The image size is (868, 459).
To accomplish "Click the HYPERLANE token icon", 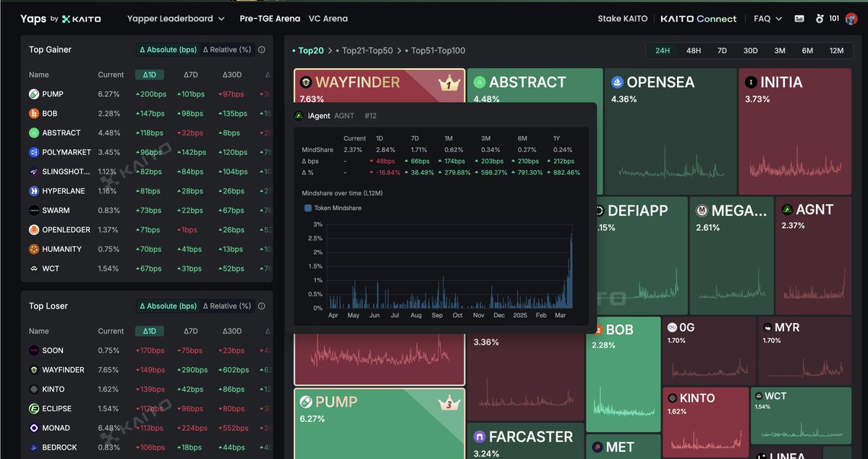I will tap(34, 191).
